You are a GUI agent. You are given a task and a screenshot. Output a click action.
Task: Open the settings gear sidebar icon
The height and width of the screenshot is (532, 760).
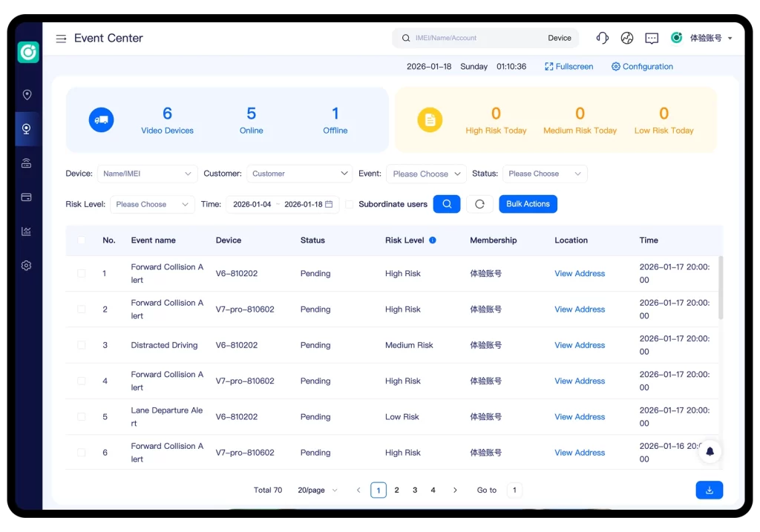click(x=27, y=265)
